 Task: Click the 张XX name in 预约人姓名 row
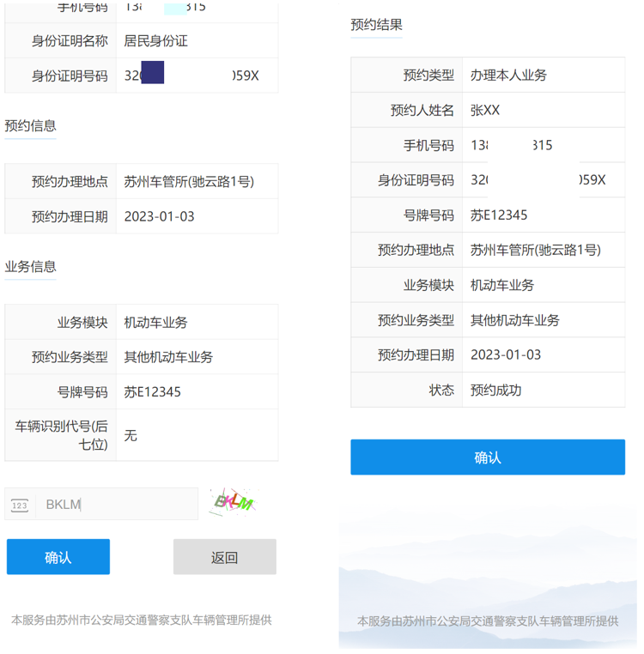pyautogui.click(x=485, y=110)
